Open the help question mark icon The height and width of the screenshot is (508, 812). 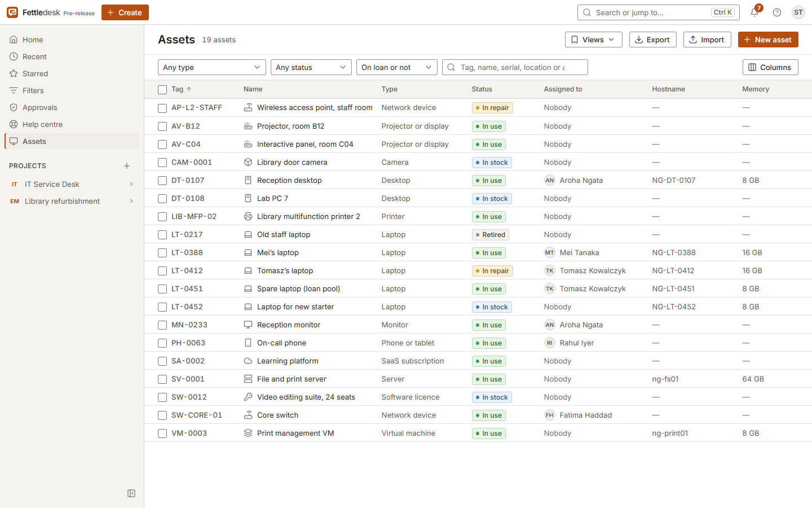pos(777,12)
